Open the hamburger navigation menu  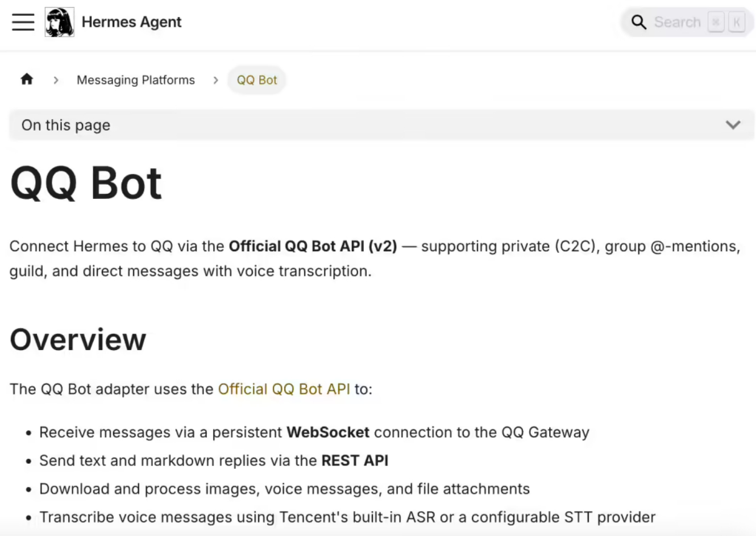23,22
